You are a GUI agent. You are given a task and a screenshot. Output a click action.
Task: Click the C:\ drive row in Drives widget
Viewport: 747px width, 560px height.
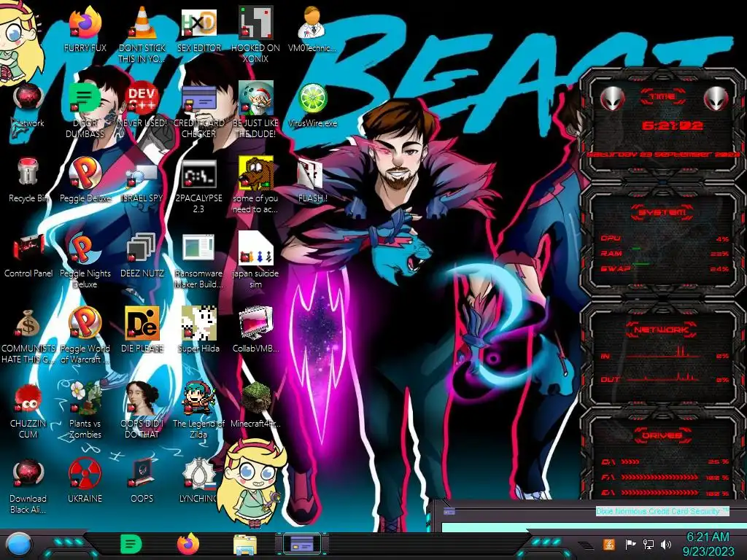tap(665, 462)
